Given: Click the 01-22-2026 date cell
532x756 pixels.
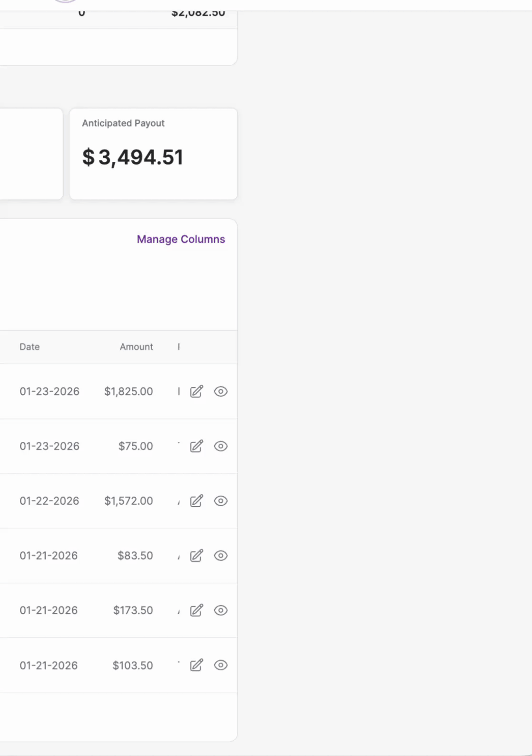Looking at the screenshot, I should 49,501.
